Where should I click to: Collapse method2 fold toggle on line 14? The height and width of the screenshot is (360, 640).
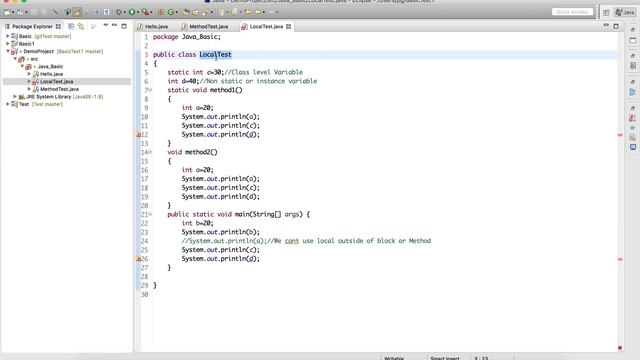[x=150, y=152]
